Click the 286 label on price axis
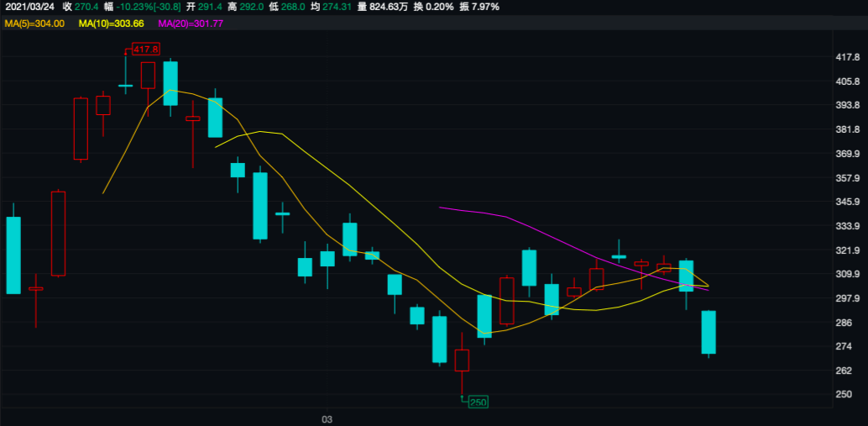This screenshot has width=868, height=426. click(x=844, y=323)
